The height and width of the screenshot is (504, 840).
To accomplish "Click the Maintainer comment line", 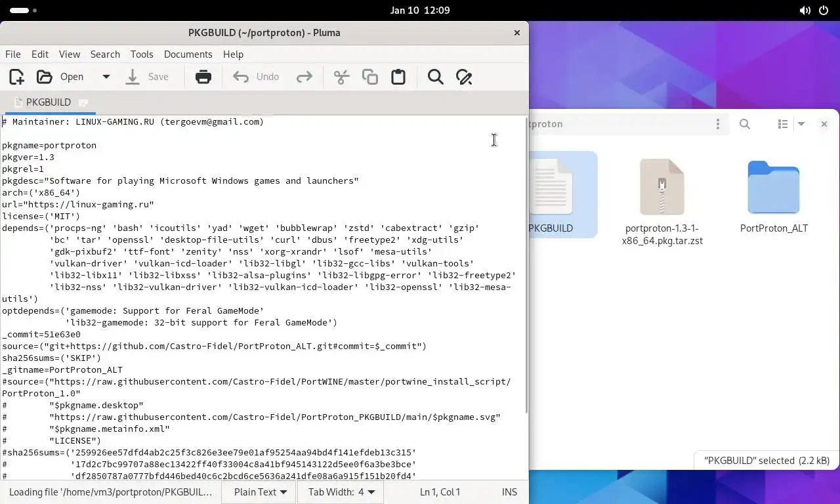I will [x=133, y=121].
